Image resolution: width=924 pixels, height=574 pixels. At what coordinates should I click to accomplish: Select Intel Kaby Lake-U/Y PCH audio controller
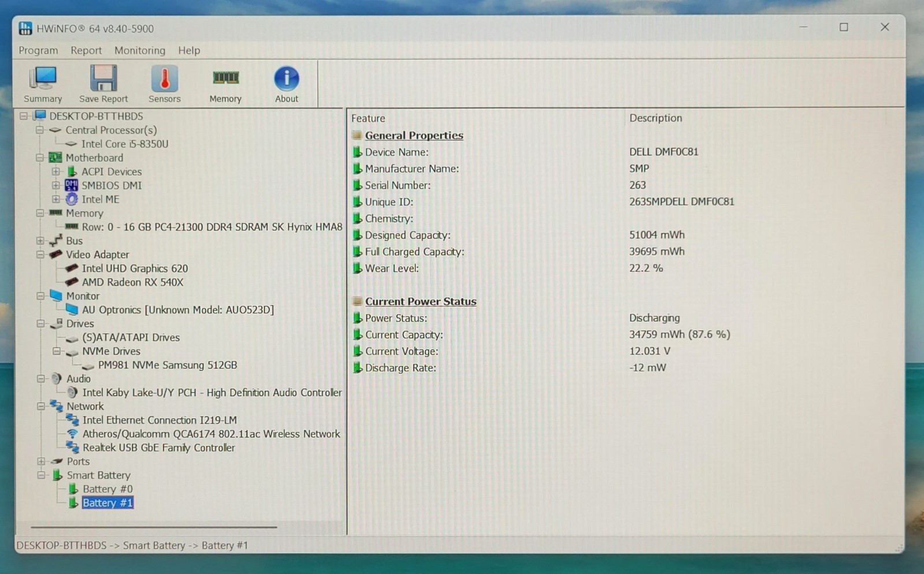click(212, 393)
